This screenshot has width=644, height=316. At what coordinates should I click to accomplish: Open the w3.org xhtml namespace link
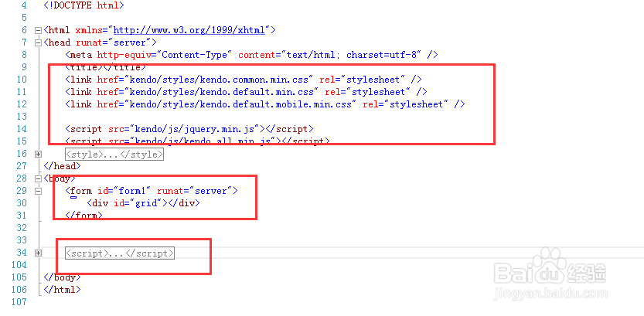coord(189,30)
